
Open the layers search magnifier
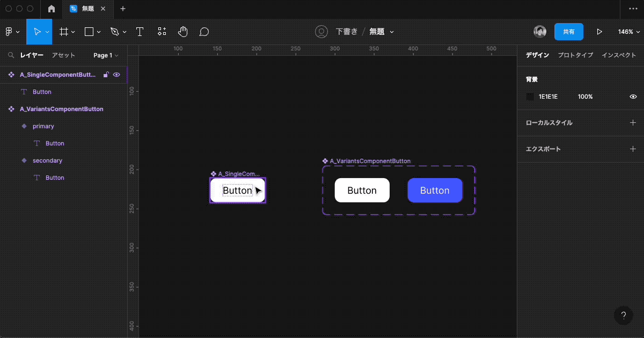[x=11, y=55]
